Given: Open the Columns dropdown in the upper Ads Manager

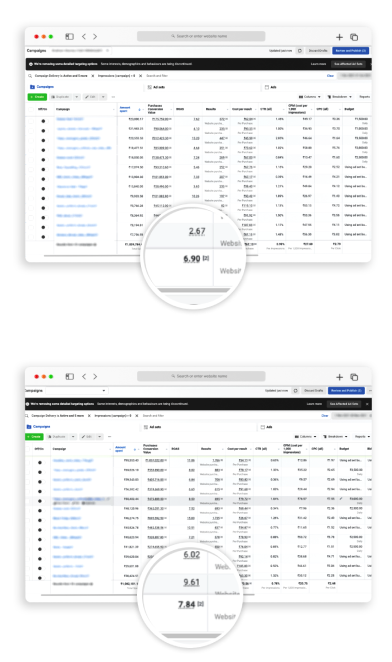Looking at the screenshot, I should click(x=310, y=97).
